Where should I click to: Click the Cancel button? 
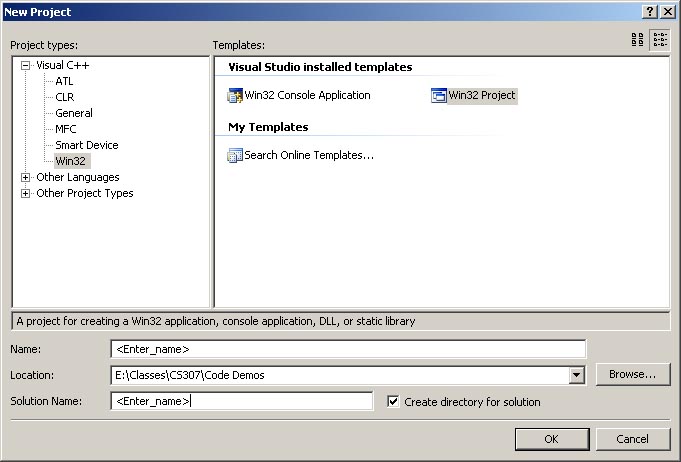click(633, 439)
